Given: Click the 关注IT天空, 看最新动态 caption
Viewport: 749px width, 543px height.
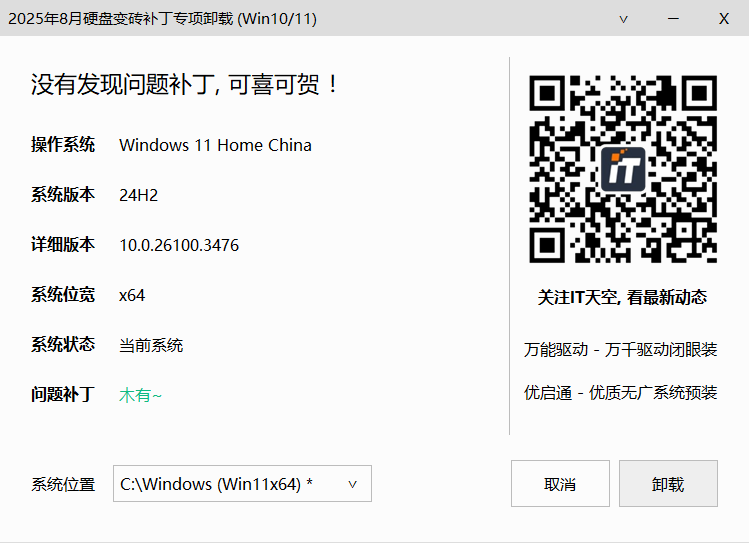Looking at the screenshot, I should click(622, 297).
